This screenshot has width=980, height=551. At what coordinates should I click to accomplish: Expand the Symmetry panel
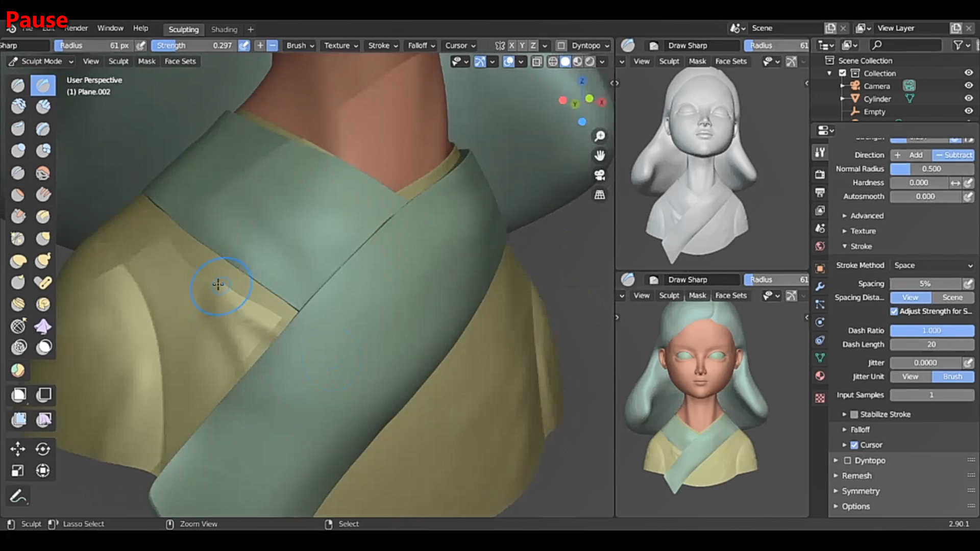click(860, 491)
